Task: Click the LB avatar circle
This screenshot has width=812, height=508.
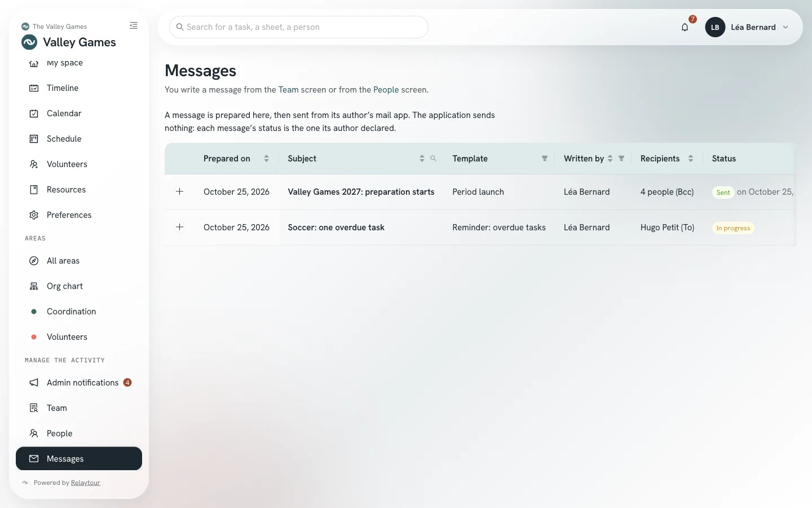Action: pyautogui.click(x=715, y=27)
